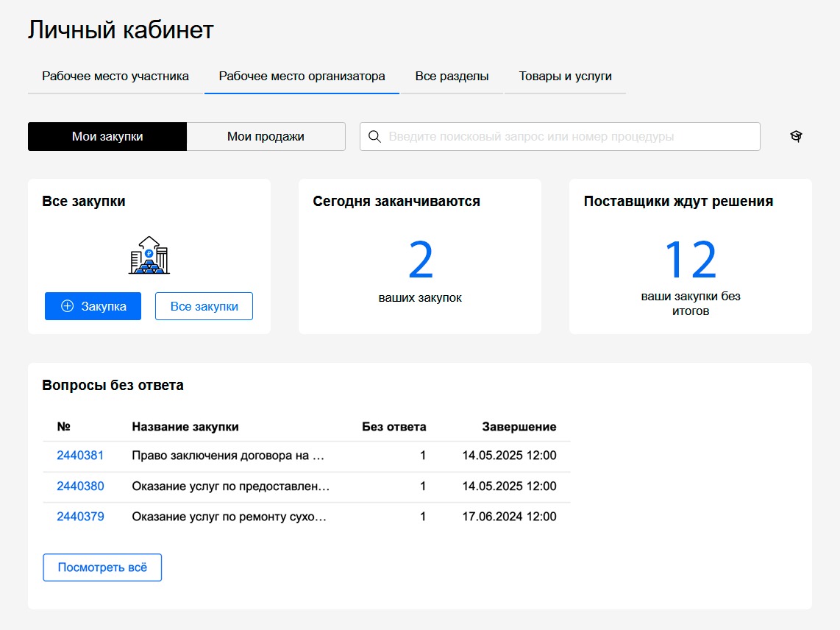
Task: Open 'Рабочее место организатора' tab
Action: (302, 77)
